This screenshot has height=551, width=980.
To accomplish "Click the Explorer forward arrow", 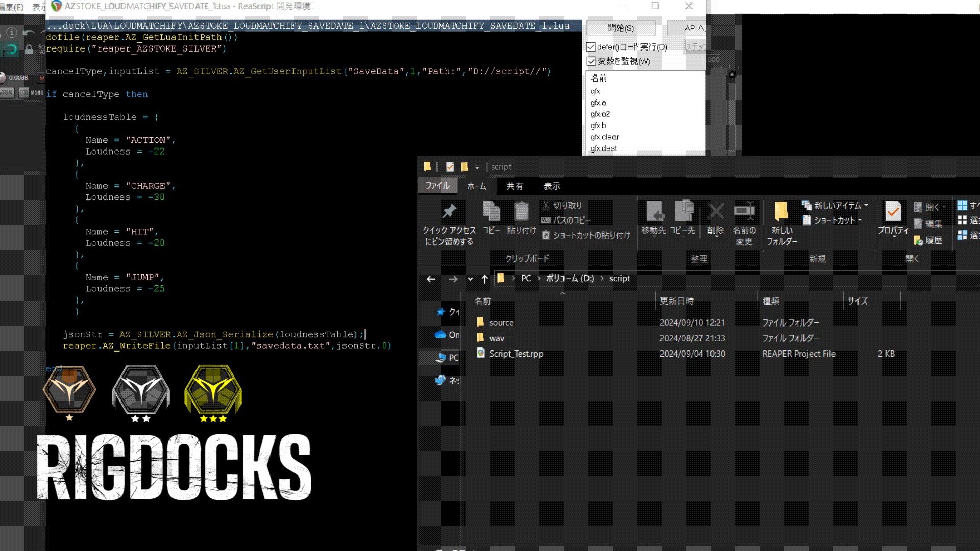I will [x=453, y=279].
